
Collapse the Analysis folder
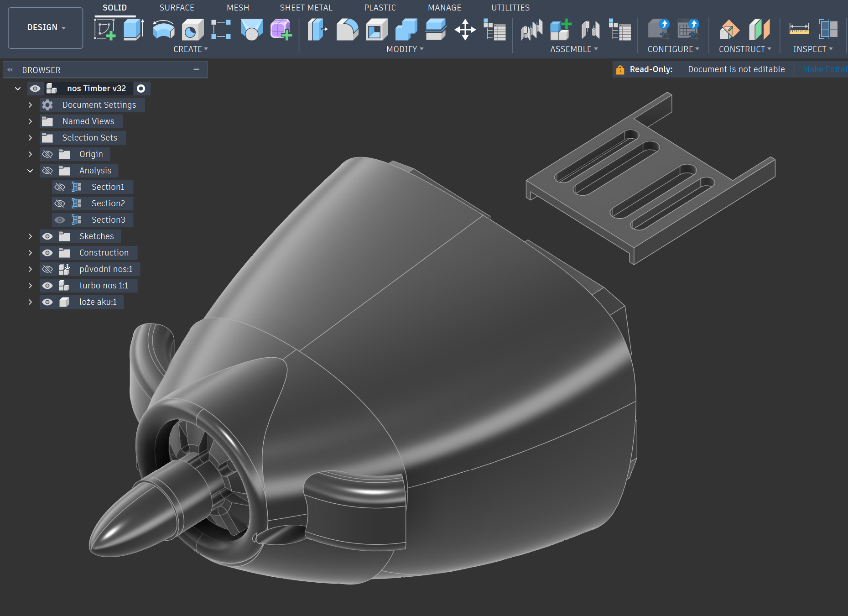coord(30,171)
